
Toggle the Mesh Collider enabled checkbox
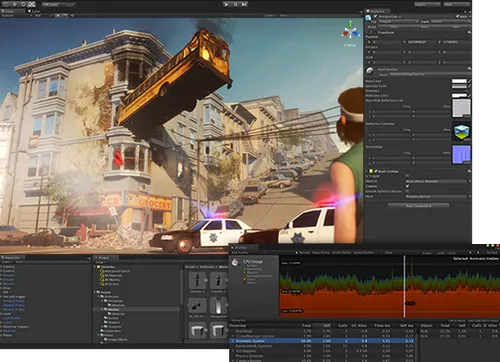coord(375,171)
